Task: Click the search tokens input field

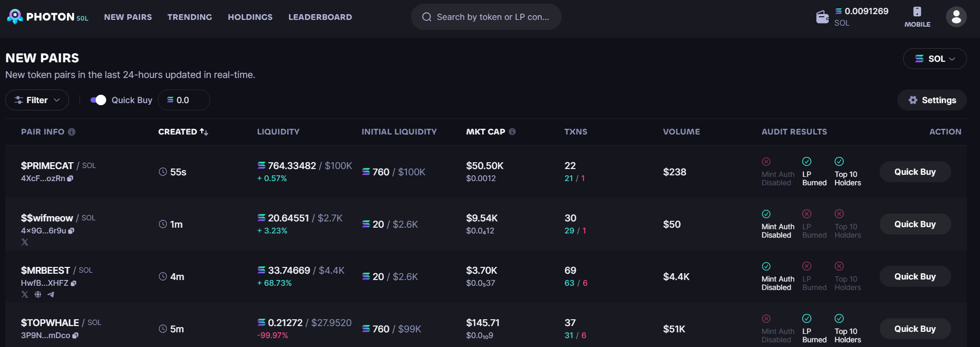Action: pos(486,17)
